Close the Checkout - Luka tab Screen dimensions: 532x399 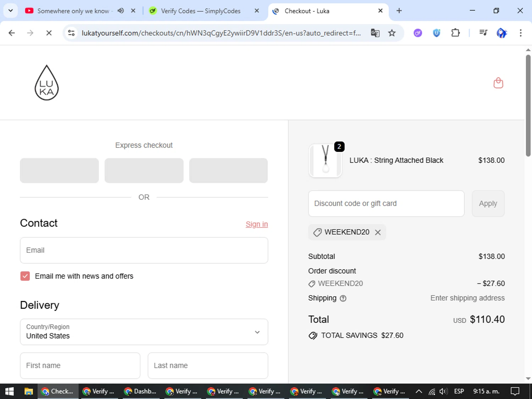click(x=380, y=11)
